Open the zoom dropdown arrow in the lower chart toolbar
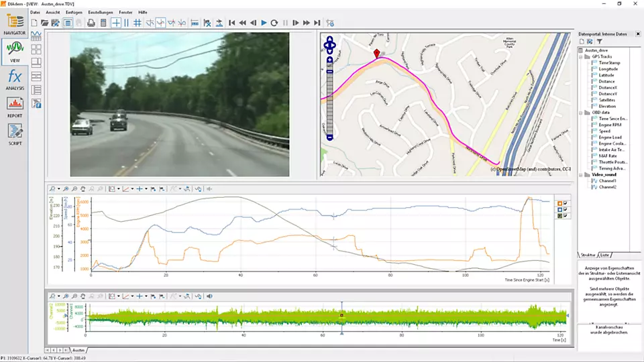 point(59,296)
